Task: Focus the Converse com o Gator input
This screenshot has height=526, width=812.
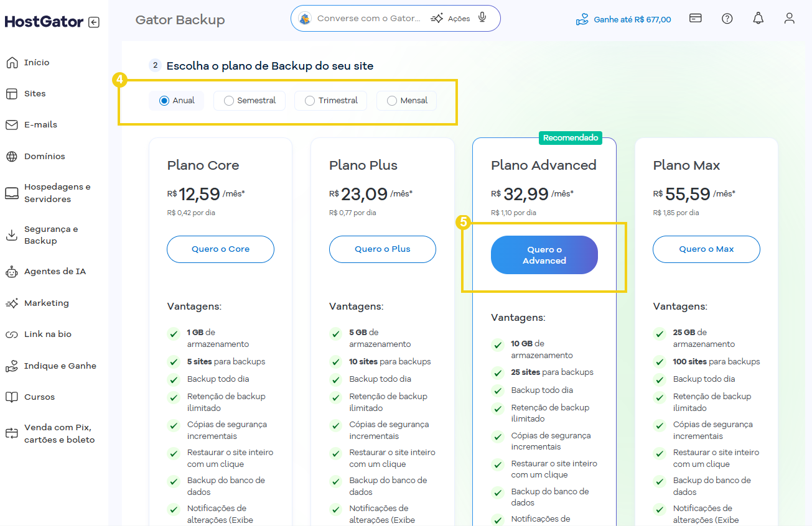Action: pyautogui.click(x=369, y=19)
